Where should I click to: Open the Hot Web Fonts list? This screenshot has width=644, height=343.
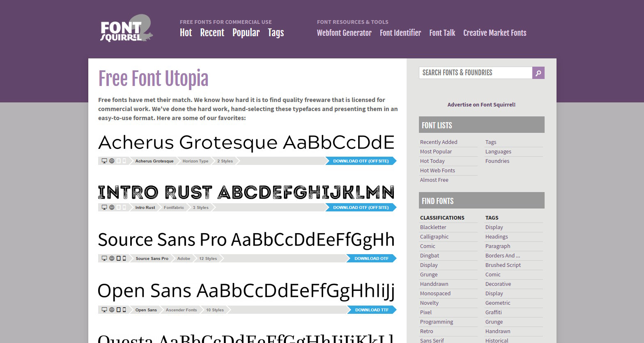(x=437, y=170)
